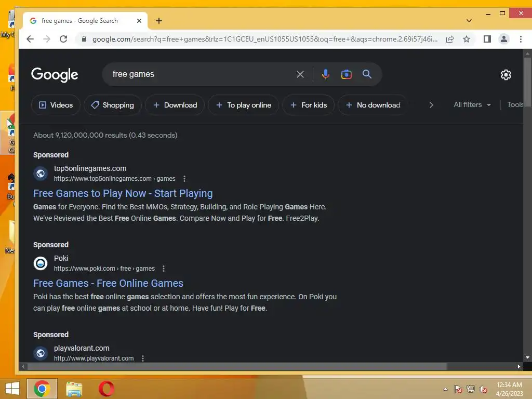Open Free Games - Free Online Games link

click(108, 283)
